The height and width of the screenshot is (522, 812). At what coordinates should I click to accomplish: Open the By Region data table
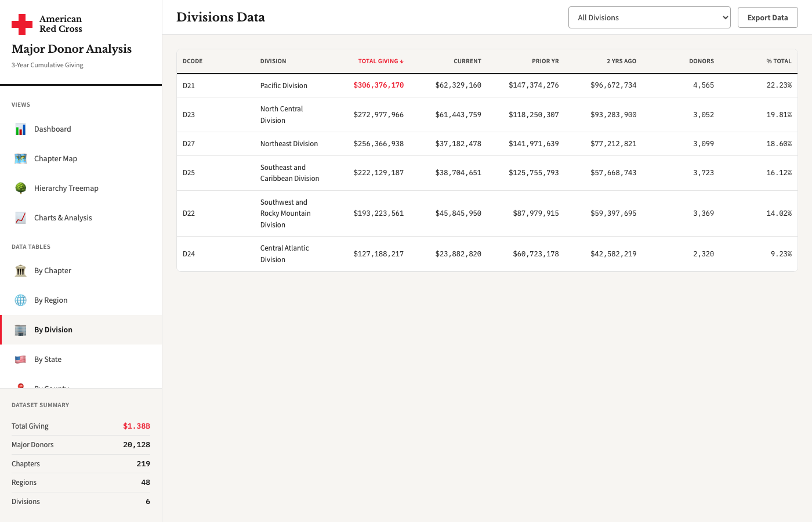point(81,300)
